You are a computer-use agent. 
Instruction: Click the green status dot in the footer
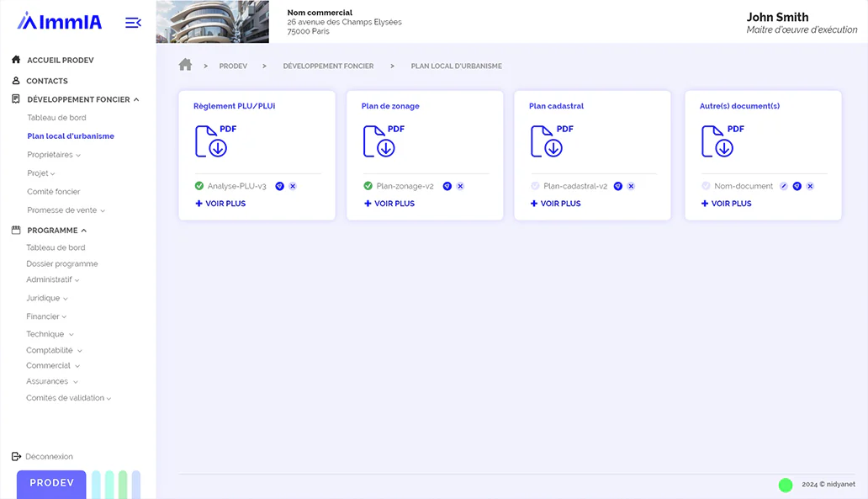(786, 486)
